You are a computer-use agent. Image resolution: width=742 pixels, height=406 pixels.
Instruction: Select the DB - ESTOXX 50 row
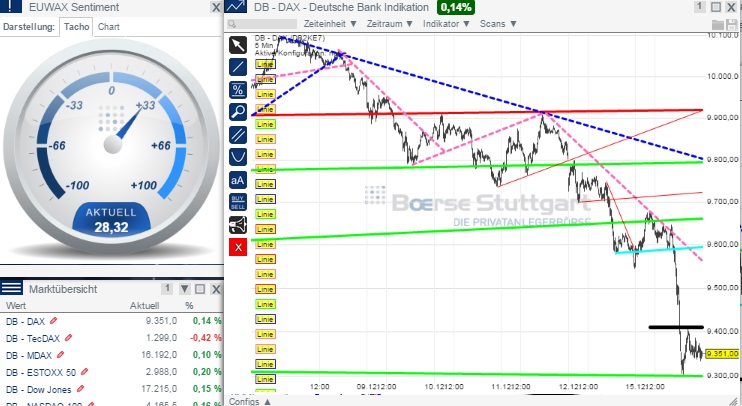112,372
